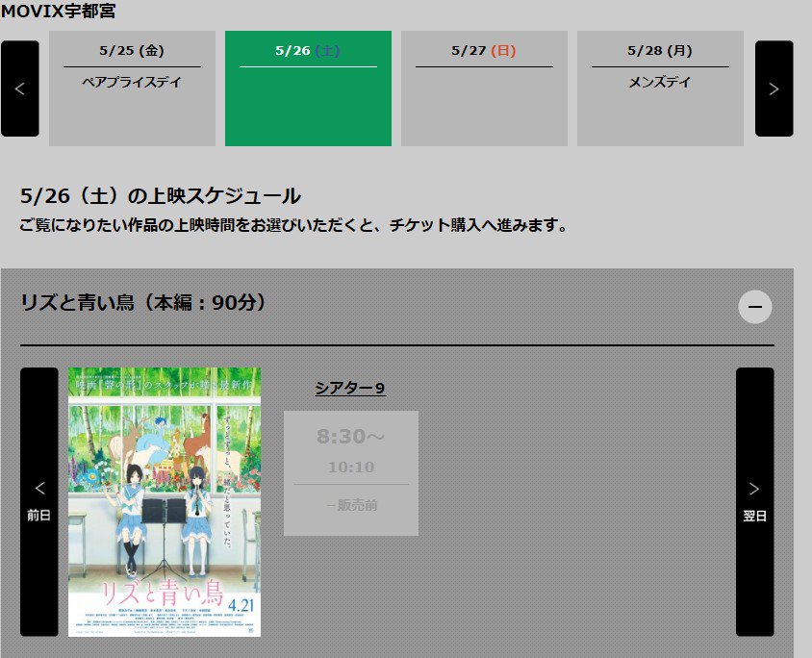Click the －販売前 status text
This screenshot has width=812, height=658.
coord(351,505)
